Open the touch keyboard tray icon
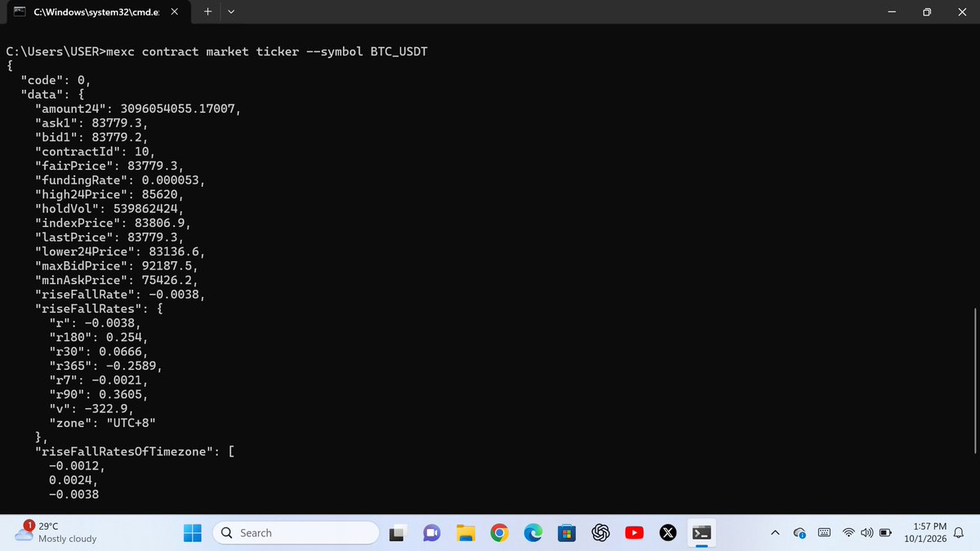 click(x=824, y=533)
